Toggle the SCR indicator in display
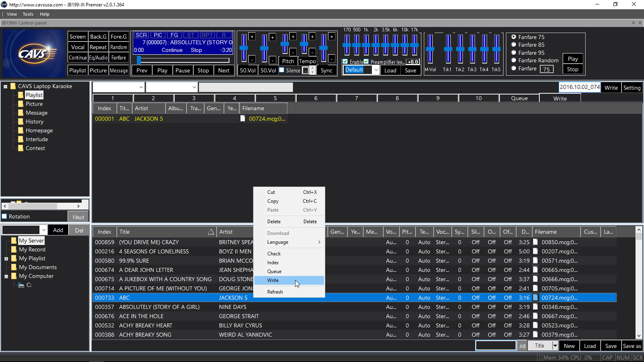Image resolution: width=644 pixels, height=362 pixels. pyautogui.click(x=141, y=35)
